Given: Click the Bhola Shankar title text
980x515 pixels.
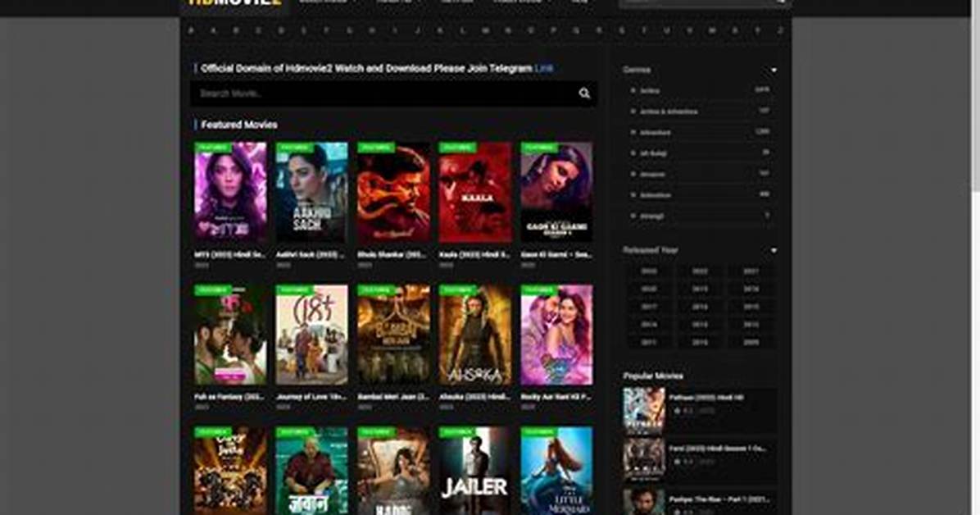Looking at the screenshot, I should coord(392,255).
